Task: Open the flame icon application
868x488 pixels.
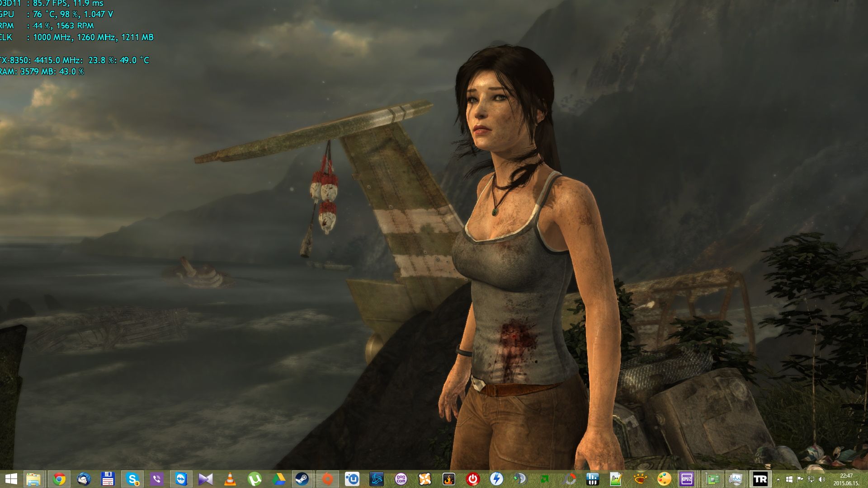Action: click(448, 479)
